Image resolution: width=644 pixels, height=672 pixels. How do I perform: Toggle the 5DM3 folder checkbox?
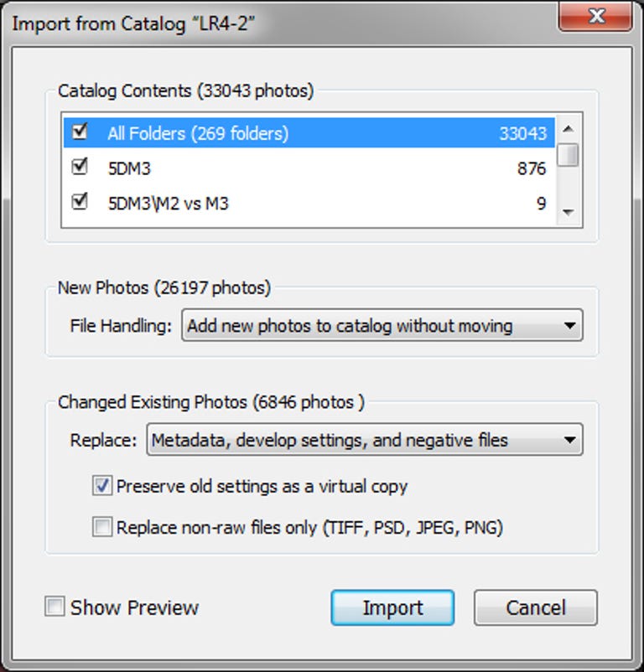click(80, 168)
